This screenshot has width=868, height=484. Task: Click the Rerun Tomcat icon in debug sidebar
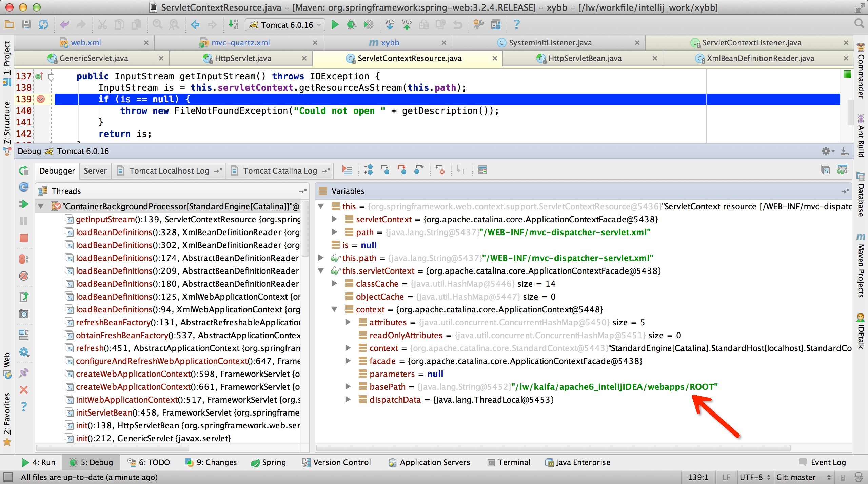tap(24, 170)
